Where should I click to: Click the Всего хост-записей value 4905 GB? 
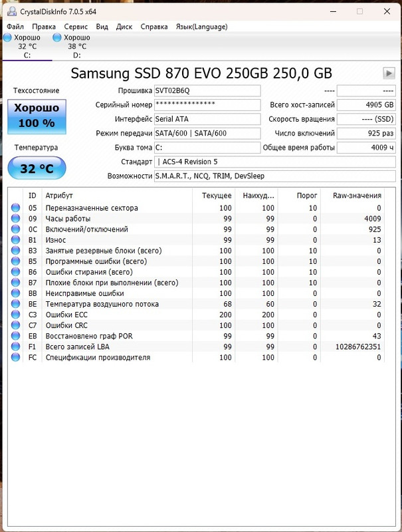(x=366, y=105)
